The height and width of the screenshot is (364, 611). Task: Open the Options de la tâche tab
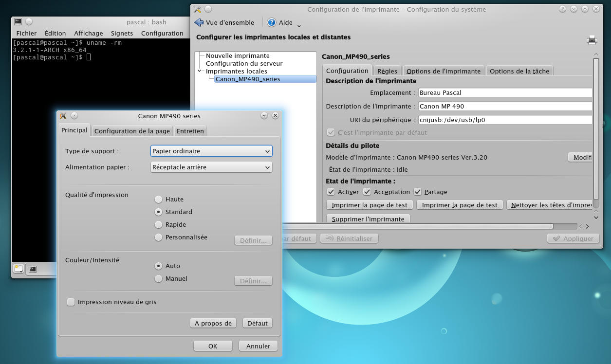(519, 71)
